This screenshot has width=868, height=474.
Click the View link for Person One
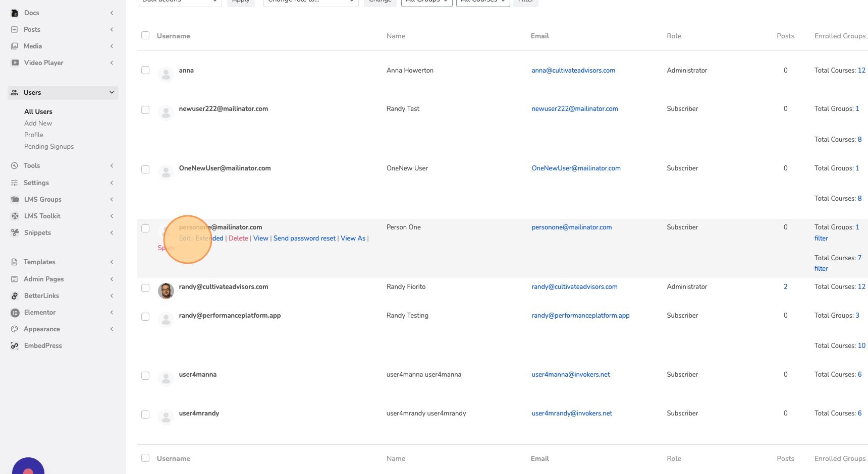261,238
